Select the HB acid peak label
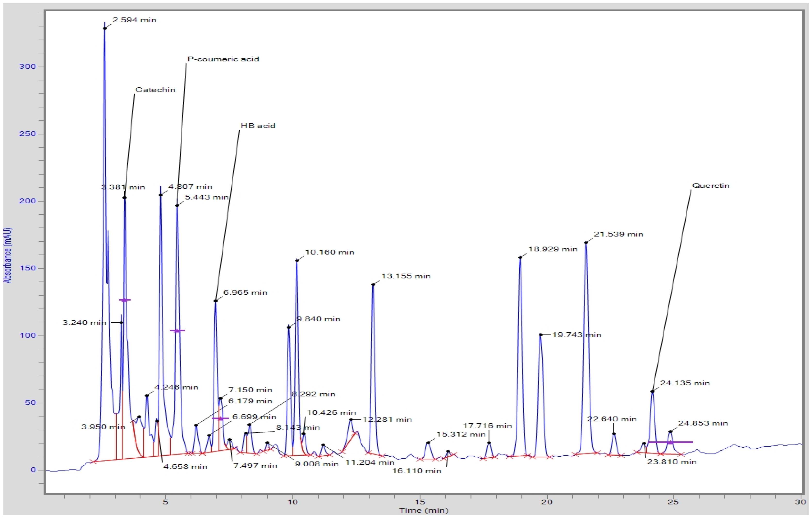Viewport: 812px width, 520px height. point(258,126)
